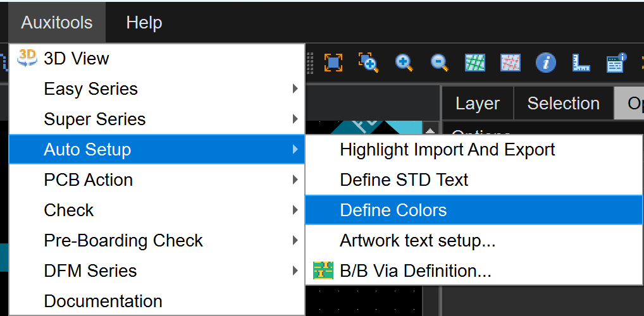
Task: Choose Define Colors menu entry
Action: coord(393,210)
